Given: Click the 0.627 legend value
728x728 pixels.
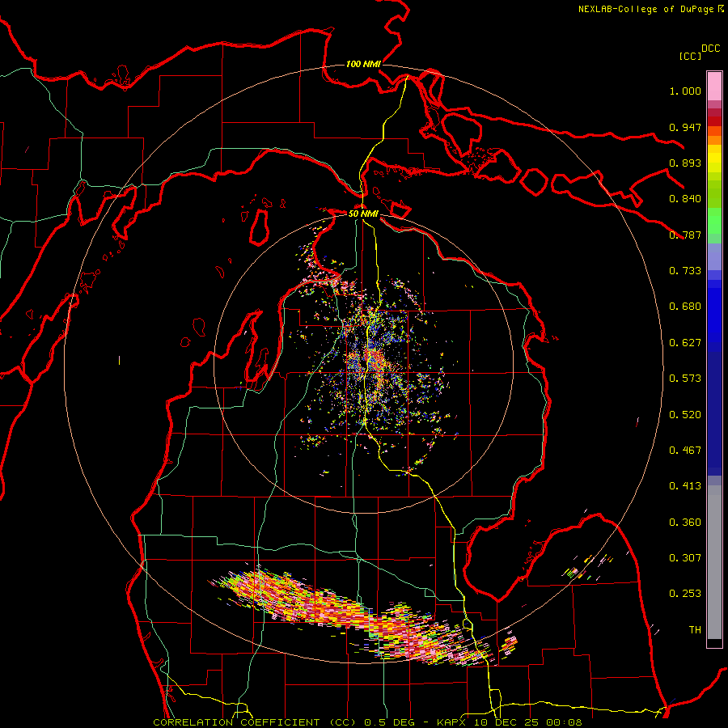Looking at the screenshot, I should click(685, 342).
